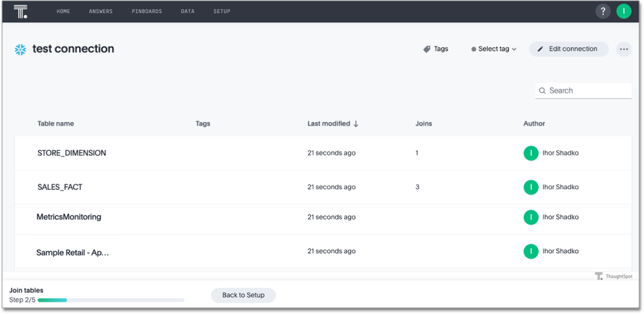Click the ThoughtSpot logo in top bar

[x=20, y=12]
